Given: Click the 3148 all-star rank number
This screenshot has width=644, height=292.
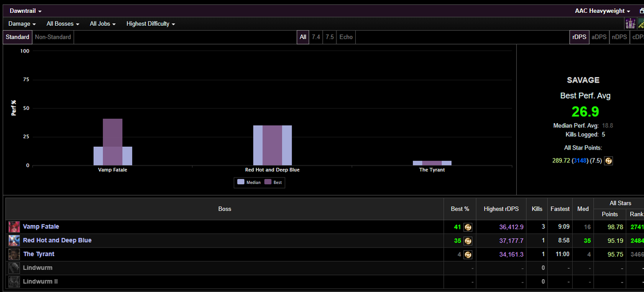Looking at the screenshot, I should (x=580, y=161).
